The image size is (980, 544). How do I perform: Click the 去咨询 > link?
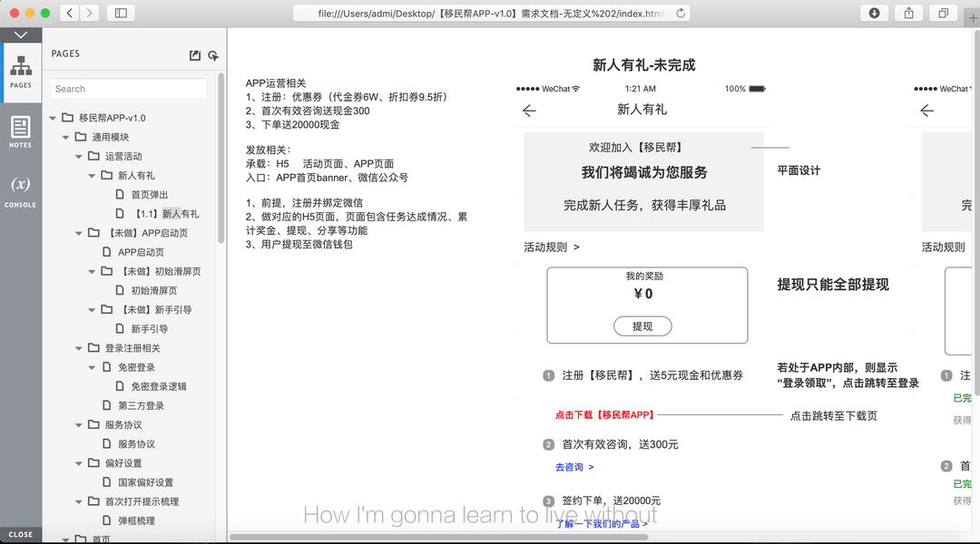[x=574, y=467]
